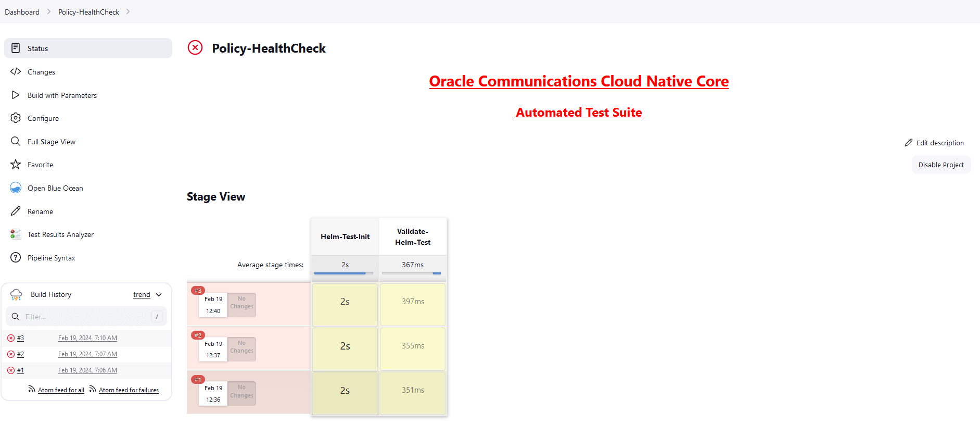Click Helm-Test-Init 2s cell for build #3
The image size is (980, 424).
tap(345, 304)
